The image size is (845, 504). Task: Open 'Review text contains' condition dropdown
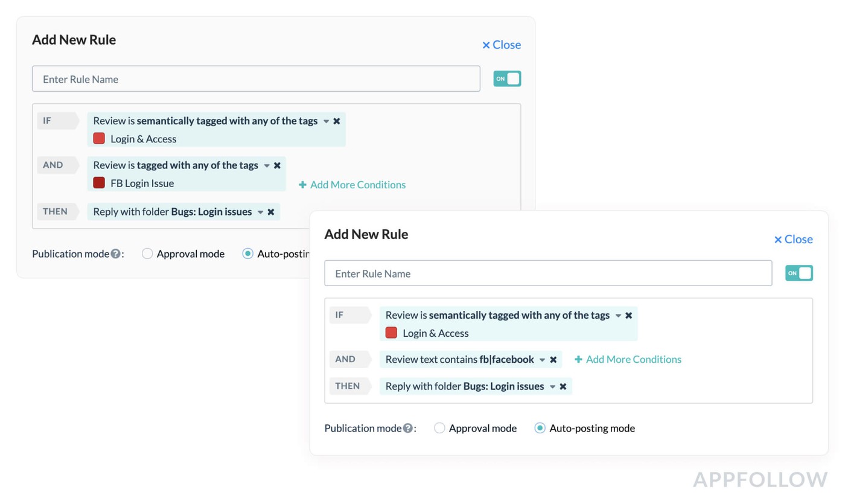(542, 360)
